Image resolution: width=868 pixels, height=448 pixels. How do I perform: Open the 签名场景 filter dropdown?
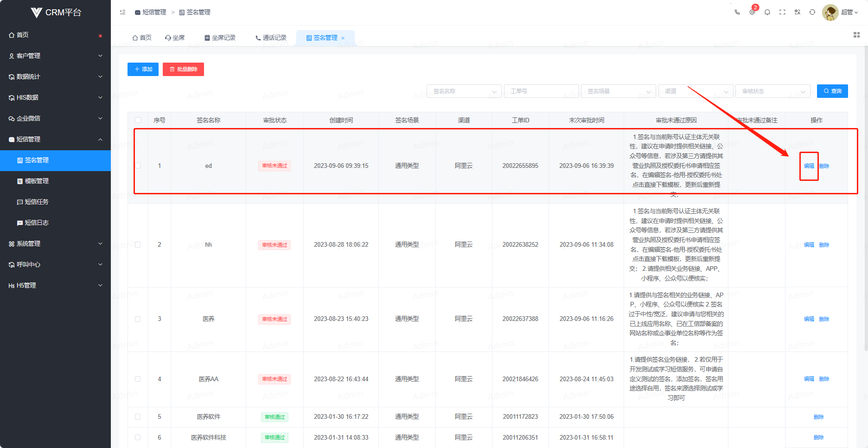coord(619,91)
